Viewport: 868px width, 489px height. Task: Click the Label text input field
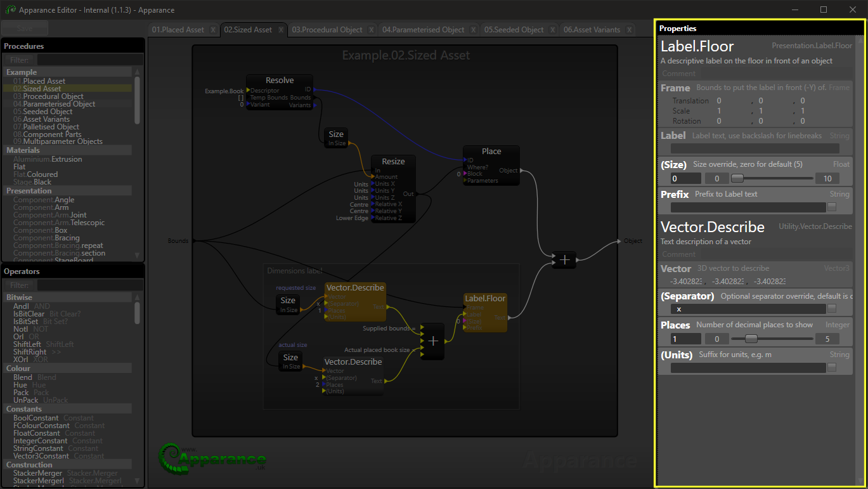coord(755,148)
